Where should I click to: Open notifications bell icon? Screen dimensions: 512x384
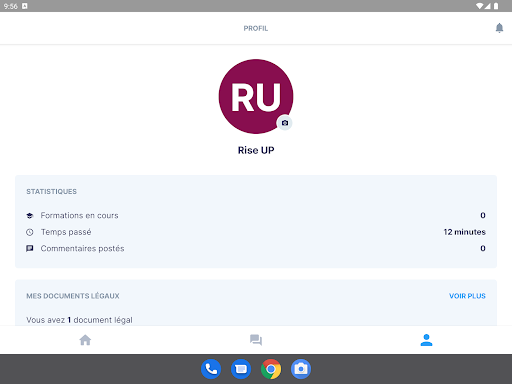499,28
